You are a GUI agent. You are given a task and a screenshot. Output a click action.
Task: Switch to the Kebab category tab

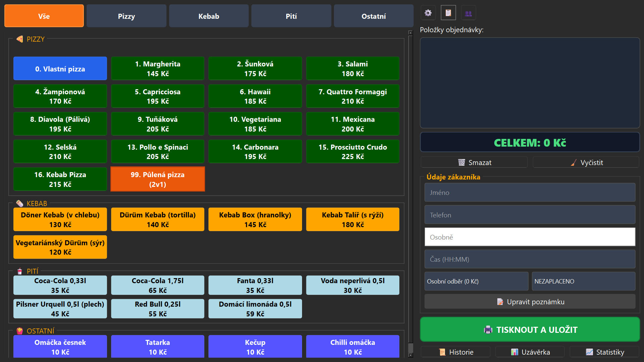(208, 16)
